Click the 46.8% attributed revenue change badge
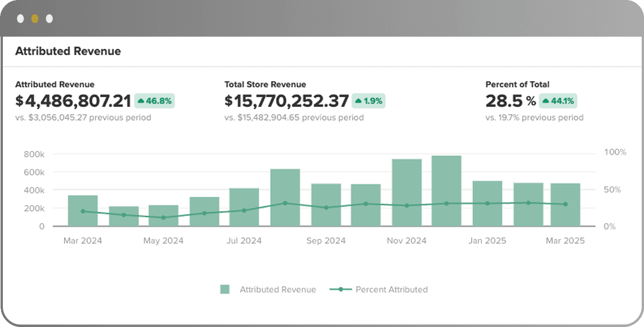The width and height of the screenshot is (644, 327). (155, 101)
